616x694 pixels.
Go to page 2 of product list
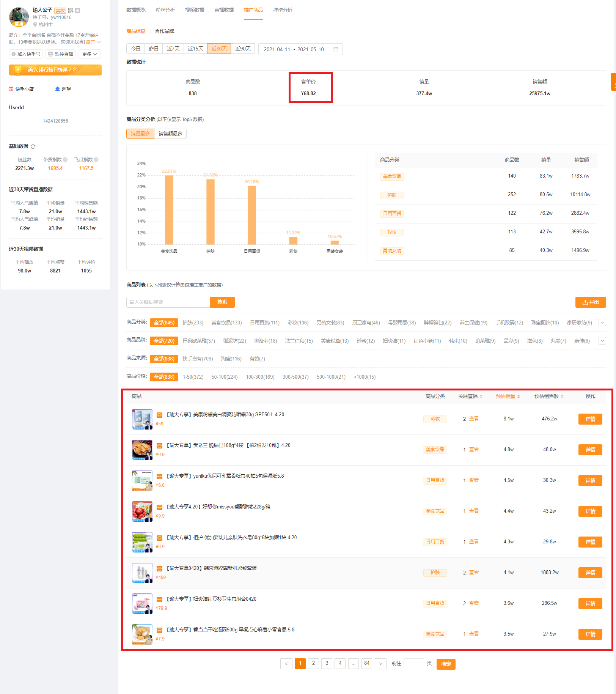(x=313, y=663)
